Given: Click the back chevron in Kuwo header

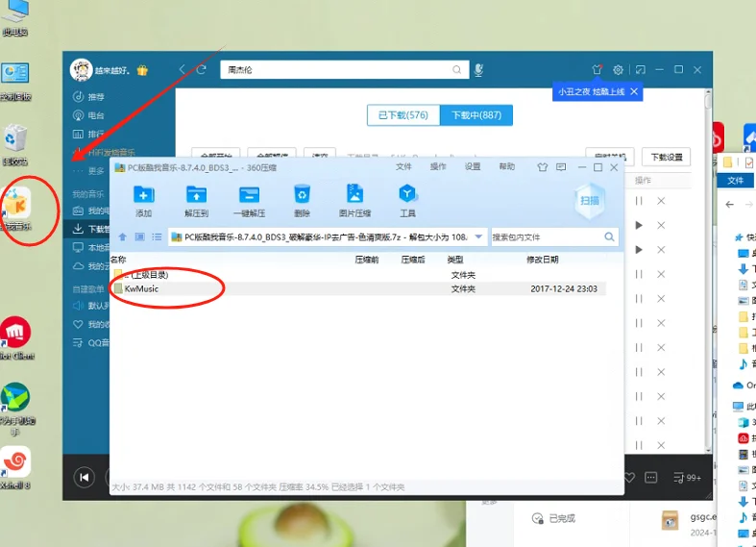Looking at the screenshot, I should (x=183, y=70).
